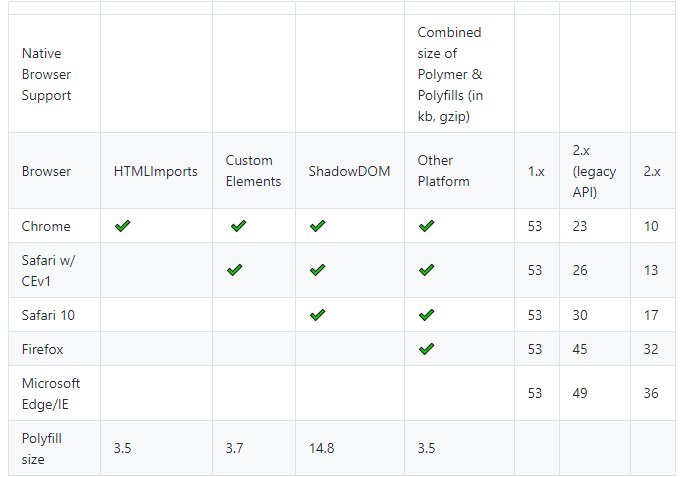This screenshot has height=477, width=683.
Task: Click Safari w/ CEv1 legacy value 26
Action: click(x=579, y=270)
